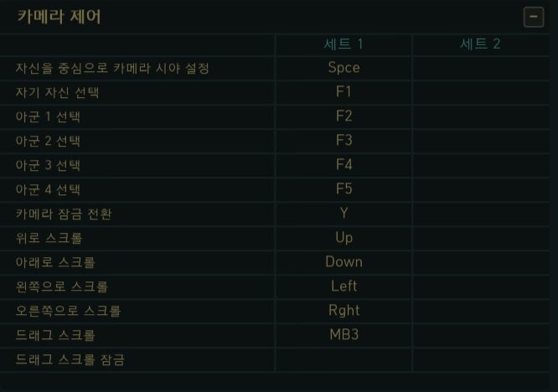
Task: Click the Spce keybind in 세트 1
Action: [x=344, y=68]
